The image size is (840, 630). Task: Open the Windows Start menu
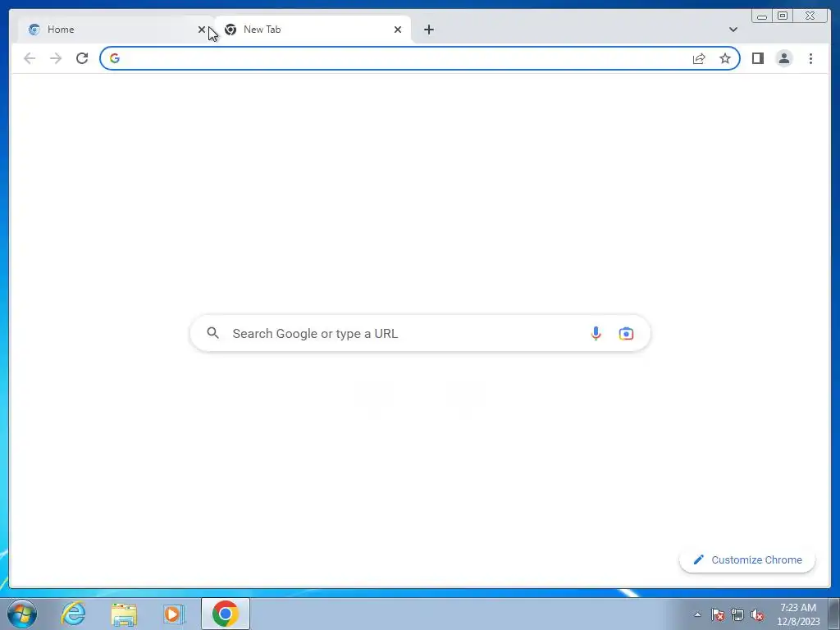coord(22,614)
